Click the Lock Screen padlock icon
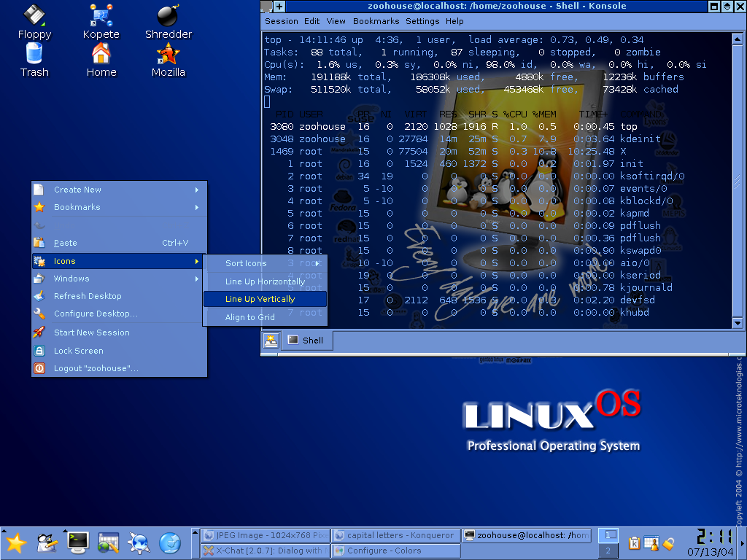The image size is (747, 560). point(39,351)
